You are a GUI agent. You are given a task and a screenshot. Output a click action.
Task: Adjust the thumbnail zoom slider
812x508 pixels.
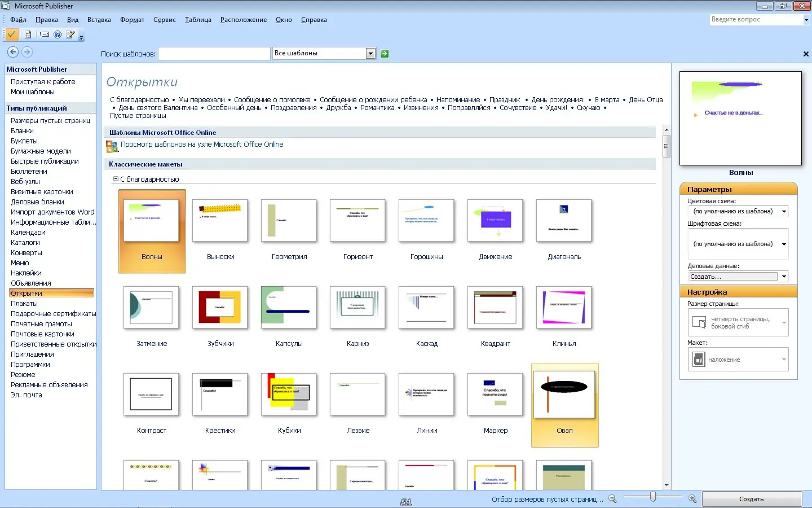[x=653, y=496]
